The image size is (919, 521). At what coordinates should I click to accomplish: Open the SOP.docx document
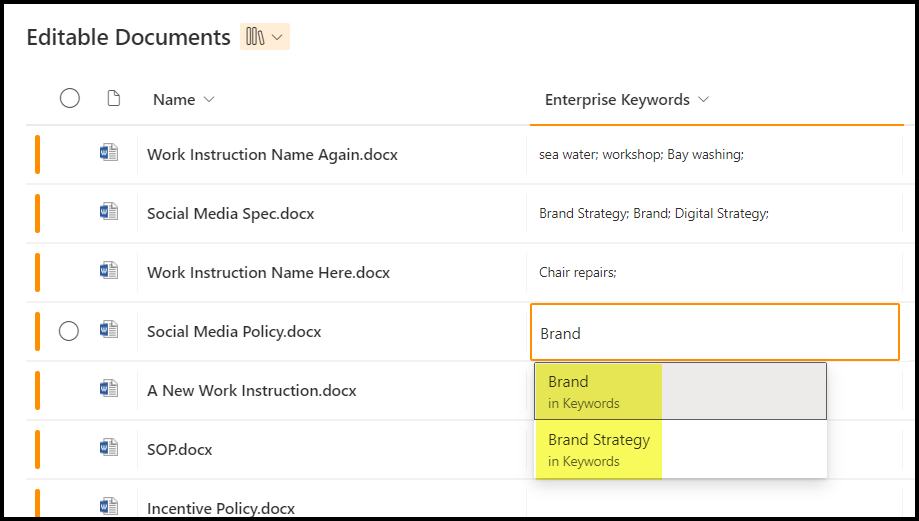coord(179,449)
